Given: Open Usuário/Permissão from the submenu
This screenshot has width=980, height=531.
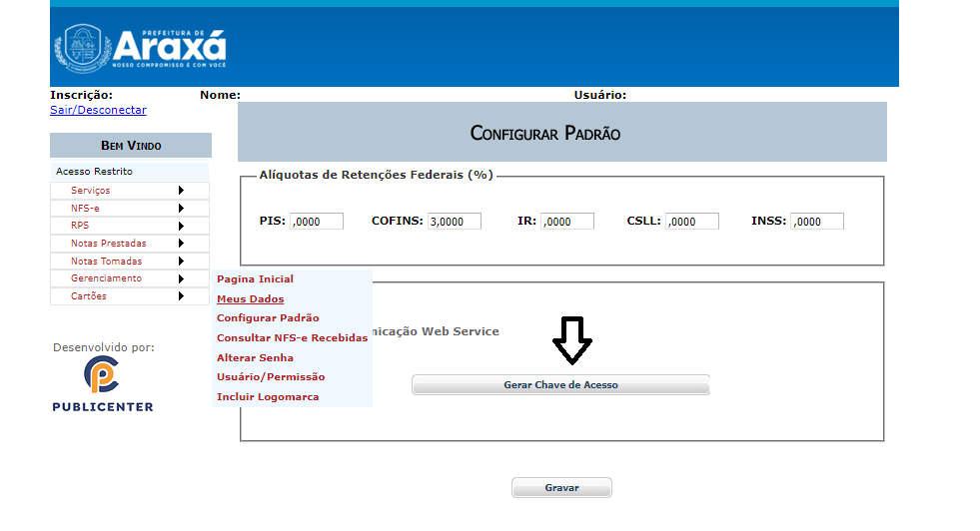Looking at the screenshot, I should (271, 376).
